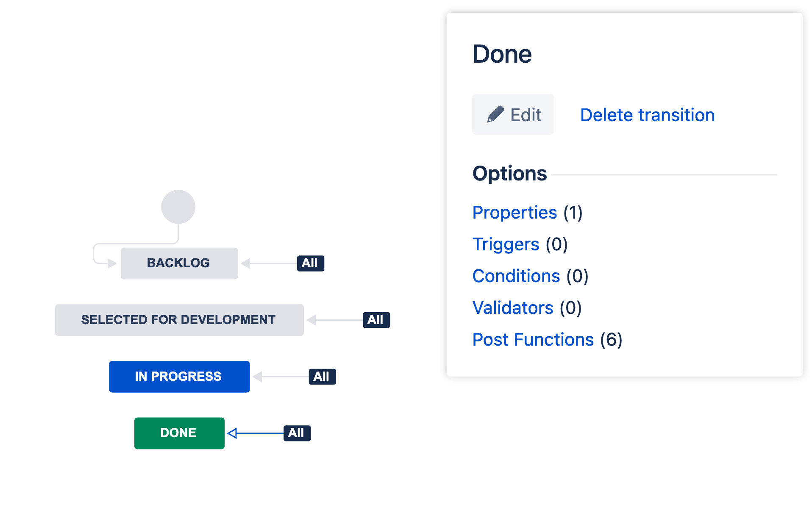Open the Properties option
812x510 pixels.
(x=514, y=213)
